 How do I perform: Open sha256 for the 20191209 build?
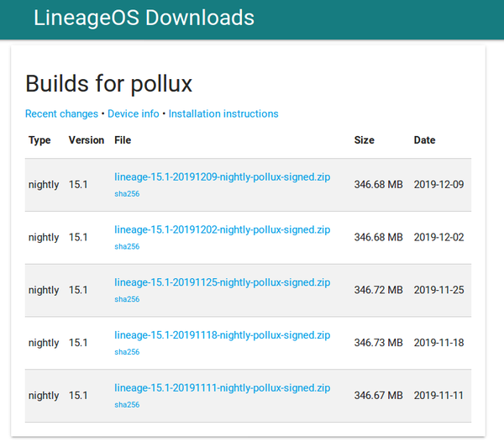(x=127, y=194)
